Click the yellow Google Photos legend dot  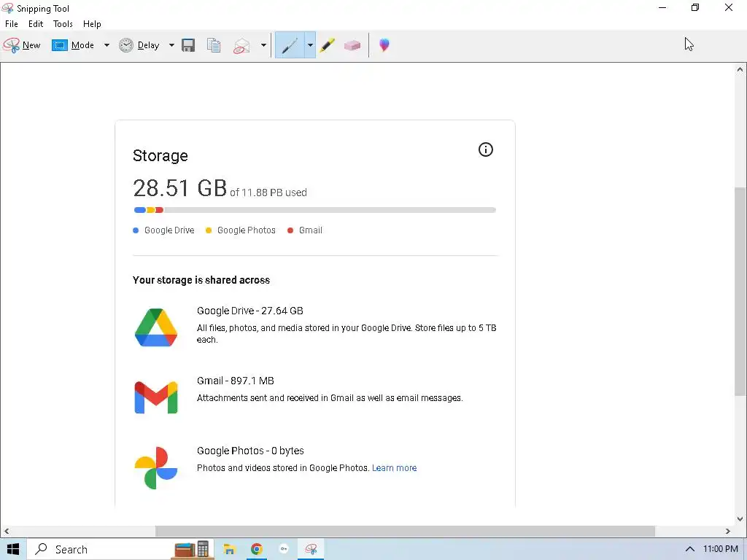click(x=209, y=230)
